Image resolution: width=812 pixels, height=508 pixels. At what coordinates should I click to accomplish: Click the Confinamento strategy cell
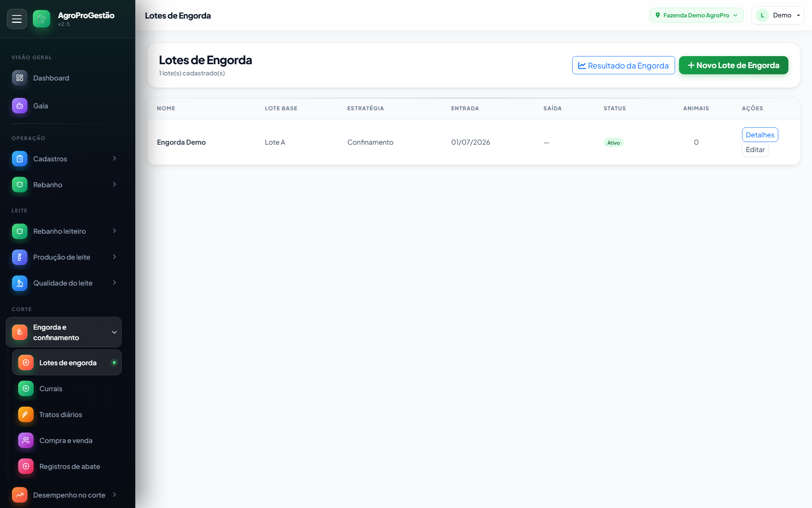pos(370,142)
